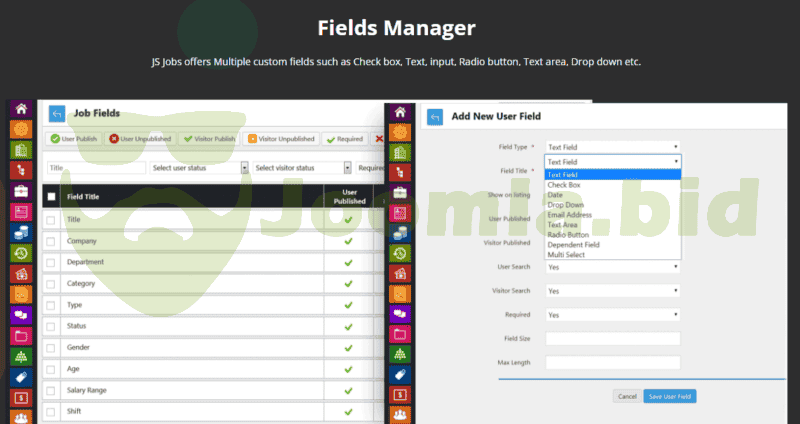This screenshot has height=424, width=800.
Task: Choose Email Address from the field type list
Action: (569, 214)
